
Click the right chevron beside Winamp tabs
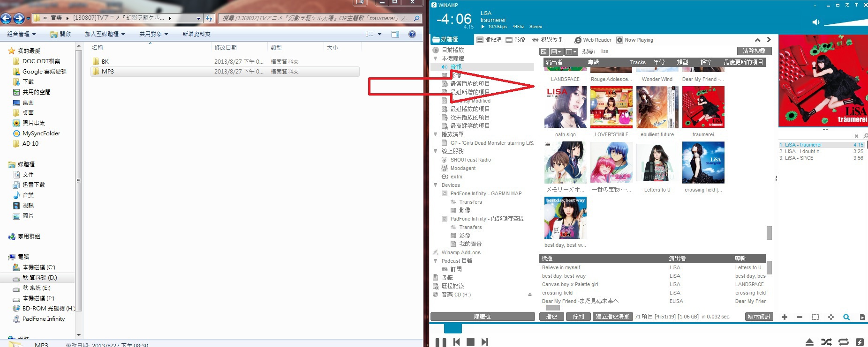click(x=769, y=40)
